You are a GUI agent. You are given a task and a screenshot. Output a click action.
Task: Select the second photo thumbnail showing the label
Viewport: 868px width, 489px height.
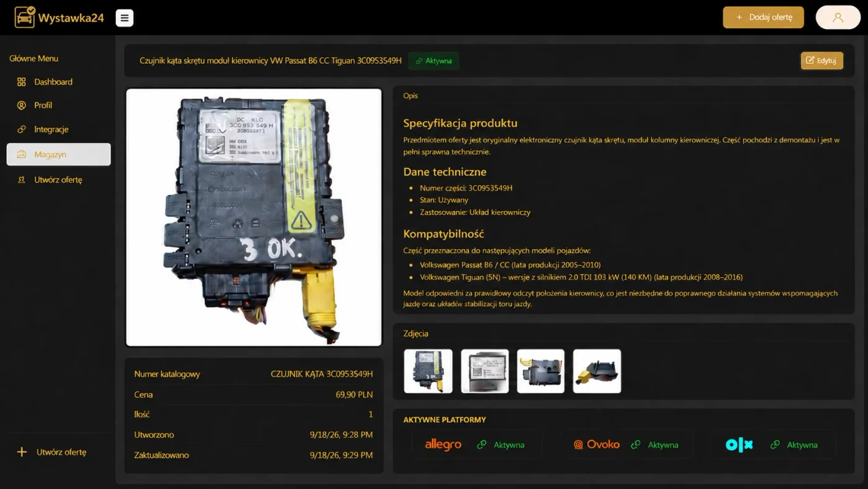[x=485, y=371]
